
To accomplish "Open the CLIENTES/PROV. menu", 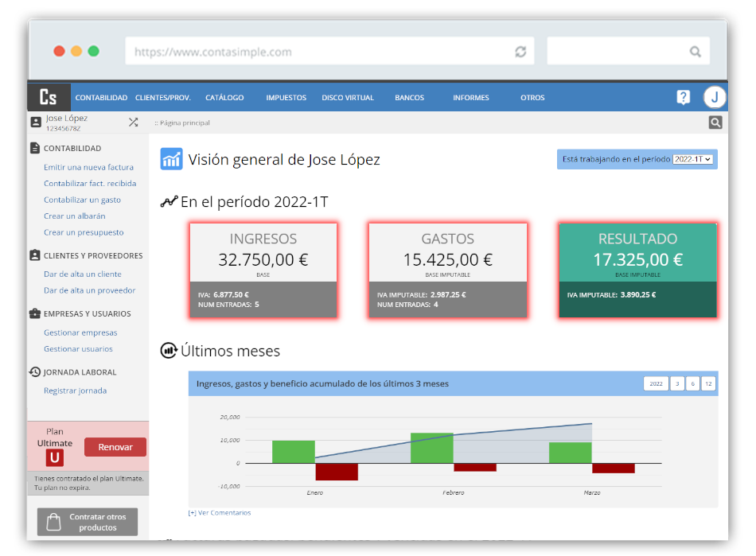I will tap(163, 97).
